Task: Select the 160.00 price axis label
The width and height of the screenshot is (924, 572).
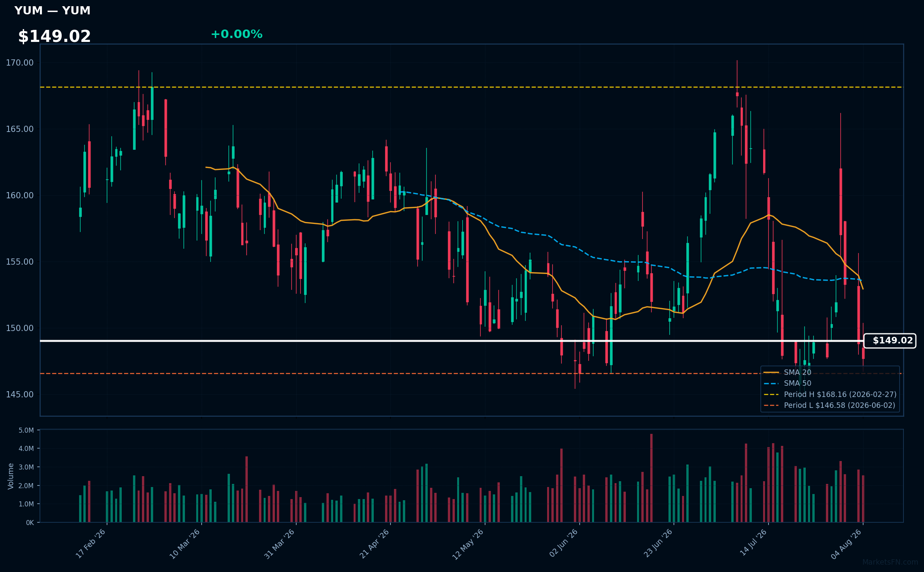Action: 20,196
